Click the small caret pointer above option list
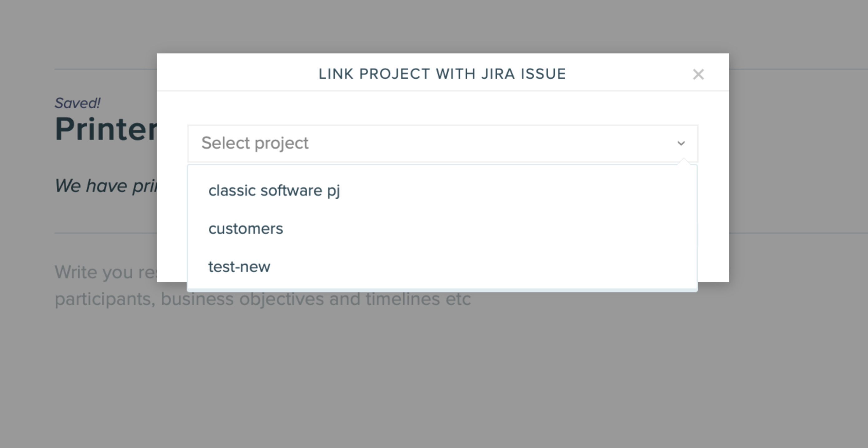This screenshot has width=868, height=448. [x=684, y=162]
